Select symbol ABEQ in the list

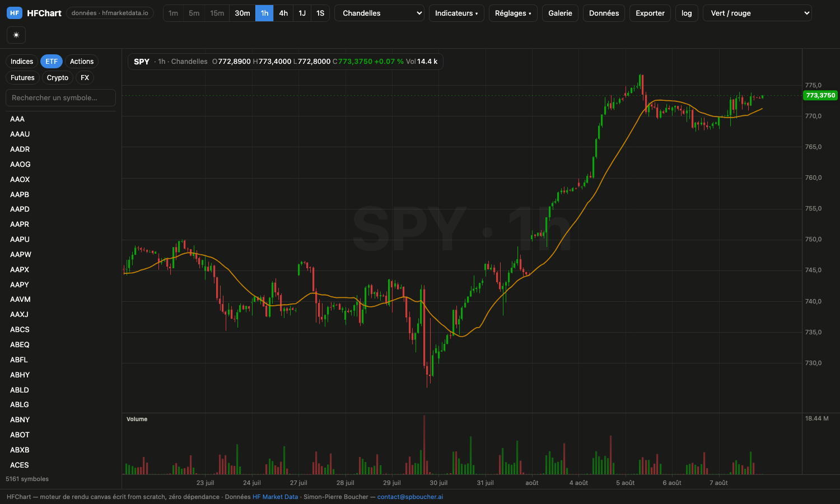(60, 344)
